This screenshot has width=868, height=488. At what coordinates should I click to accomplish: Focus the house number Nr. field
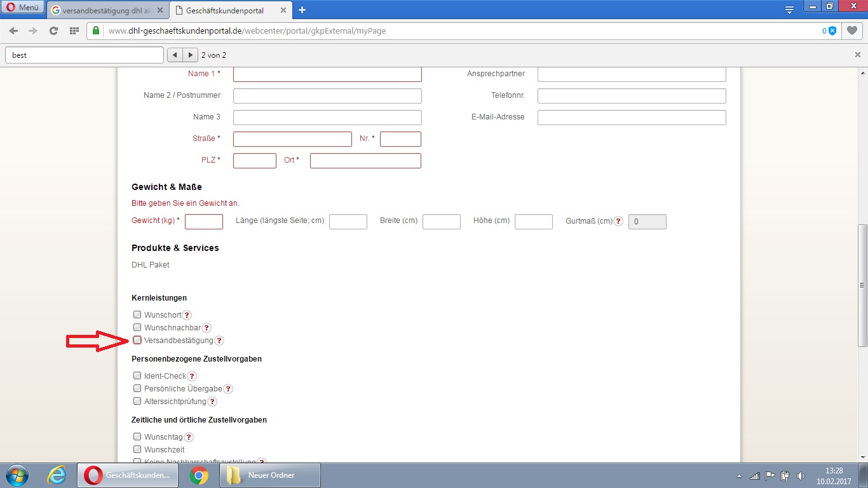pos(400,139)
